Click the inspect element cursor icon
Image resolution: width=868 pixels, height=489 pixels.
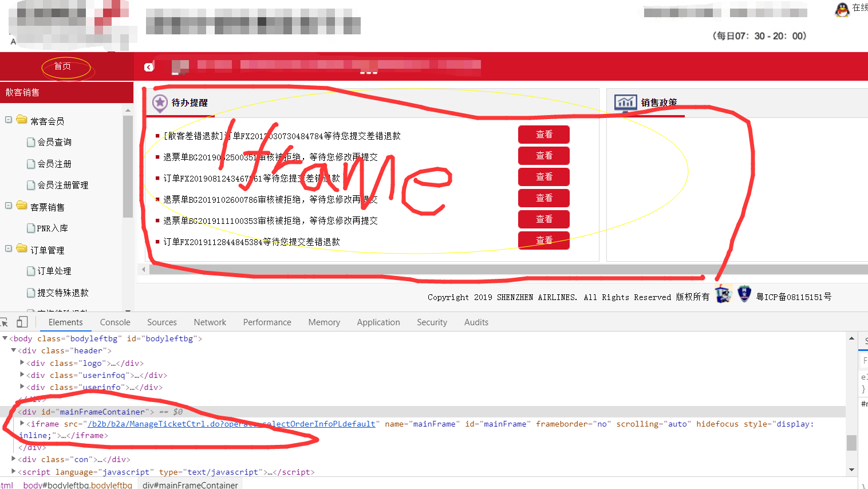pos(4,322)
